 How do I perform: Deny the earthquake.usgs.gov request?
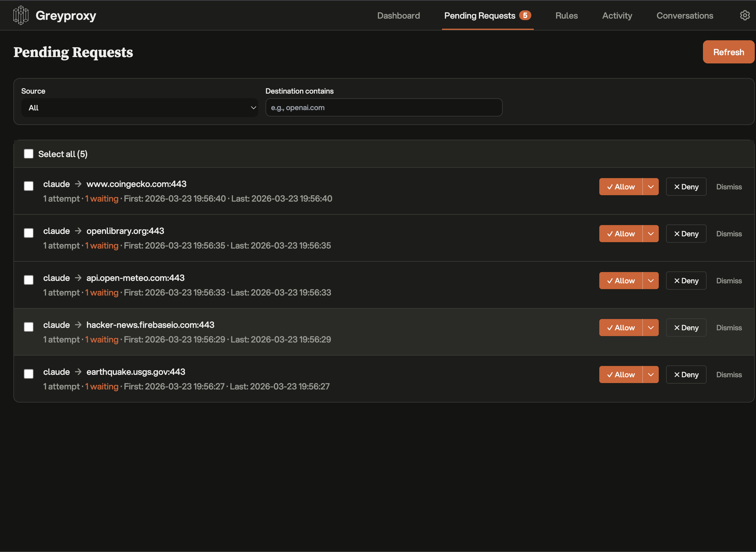[x=686, y=375]
